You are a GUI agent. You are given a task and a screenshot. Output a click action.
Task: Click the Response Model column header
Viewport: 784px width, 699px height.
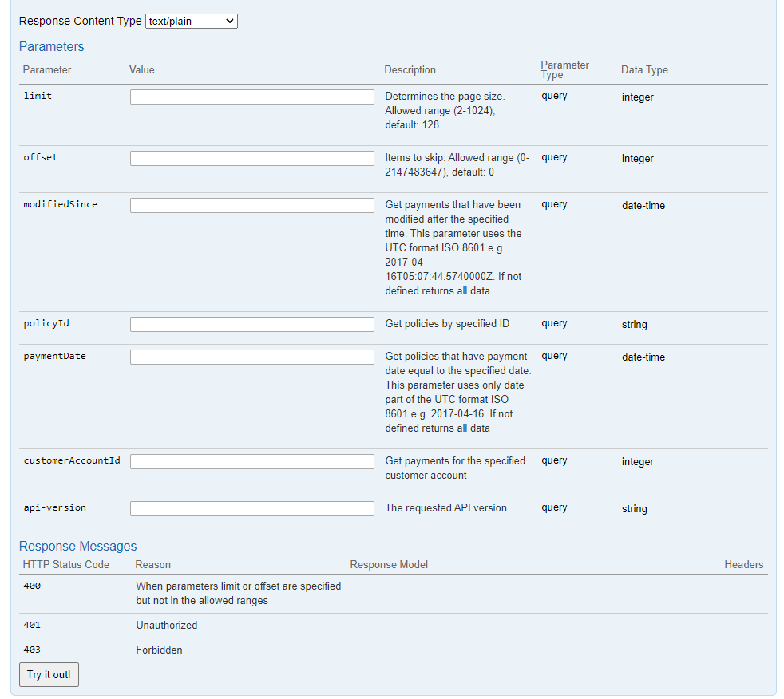(x=389, y=564)
